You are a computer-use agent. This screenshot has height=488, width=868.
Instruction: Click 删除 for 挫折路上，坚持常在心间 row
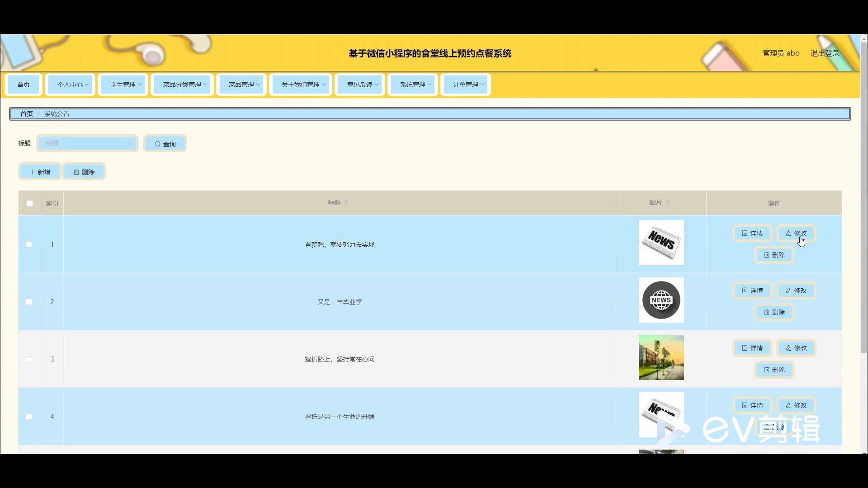click(x=774, y=370)
